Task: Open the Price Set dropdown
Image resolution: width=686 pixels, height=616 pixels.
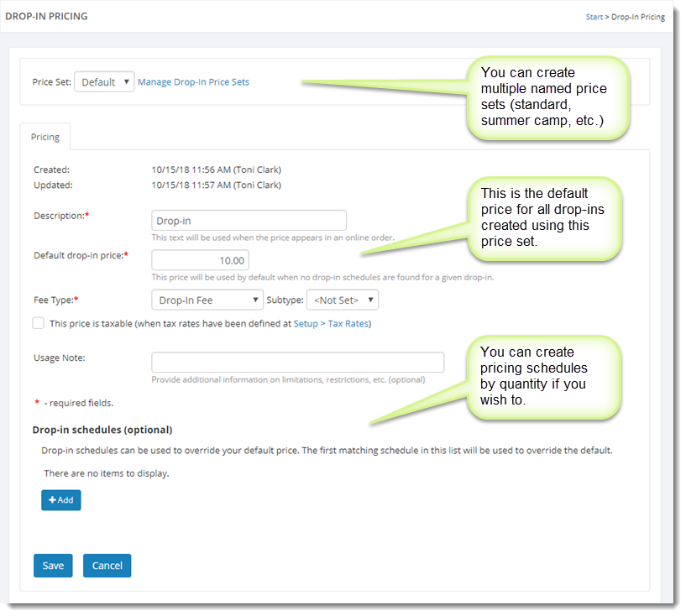Action: click(x=104, y=82)
